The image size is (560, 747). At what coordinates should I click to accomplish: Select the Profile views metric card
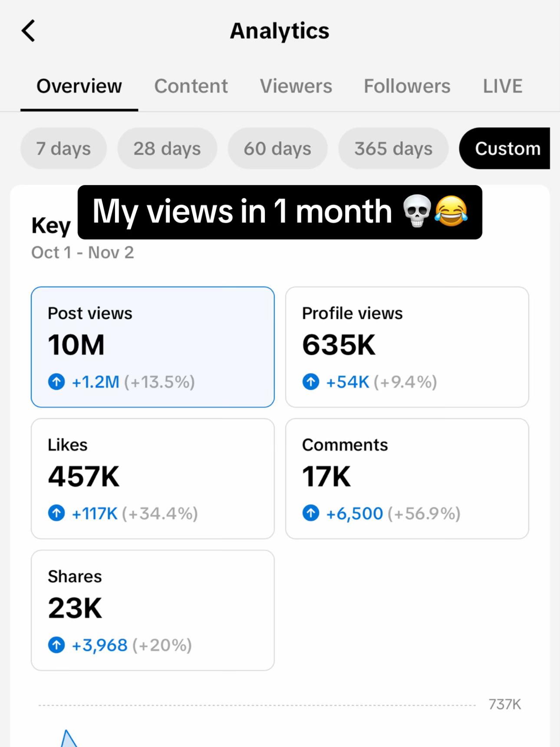(407, 347)
